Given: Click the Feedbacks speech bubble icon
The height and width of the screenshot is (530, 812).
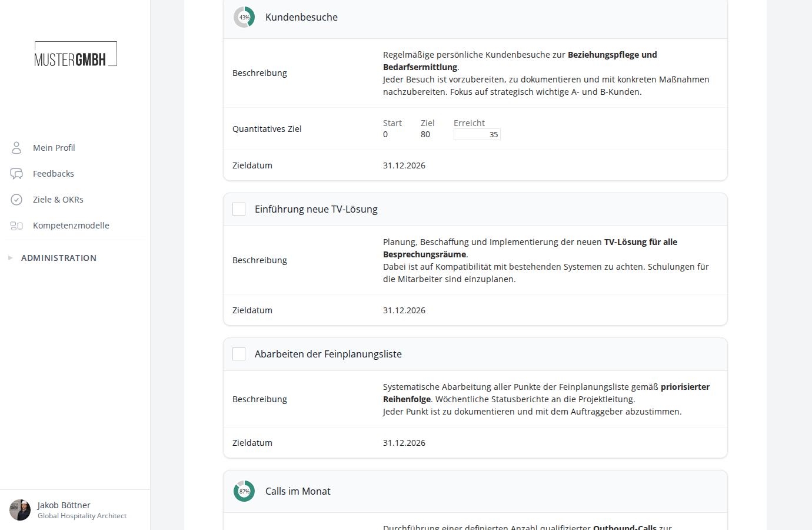Looking at the screenshot, I should click(16, 174).
